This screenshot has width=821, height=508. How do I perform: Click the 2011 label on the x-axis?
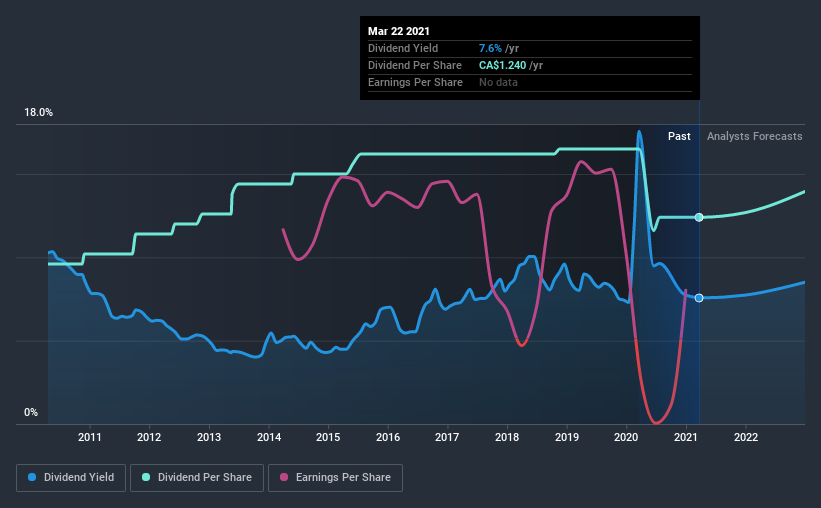tap(90, 437)
